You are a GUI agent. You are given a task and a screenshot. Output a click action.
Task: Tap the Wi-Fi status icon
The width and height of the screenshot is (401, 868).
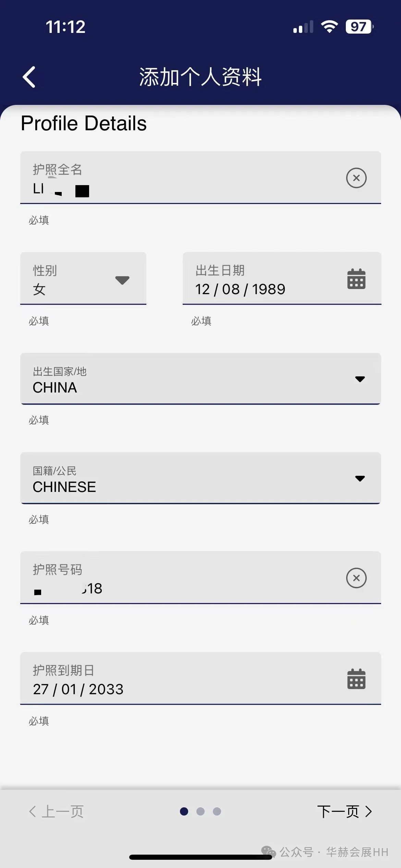[x=329, y=26]
